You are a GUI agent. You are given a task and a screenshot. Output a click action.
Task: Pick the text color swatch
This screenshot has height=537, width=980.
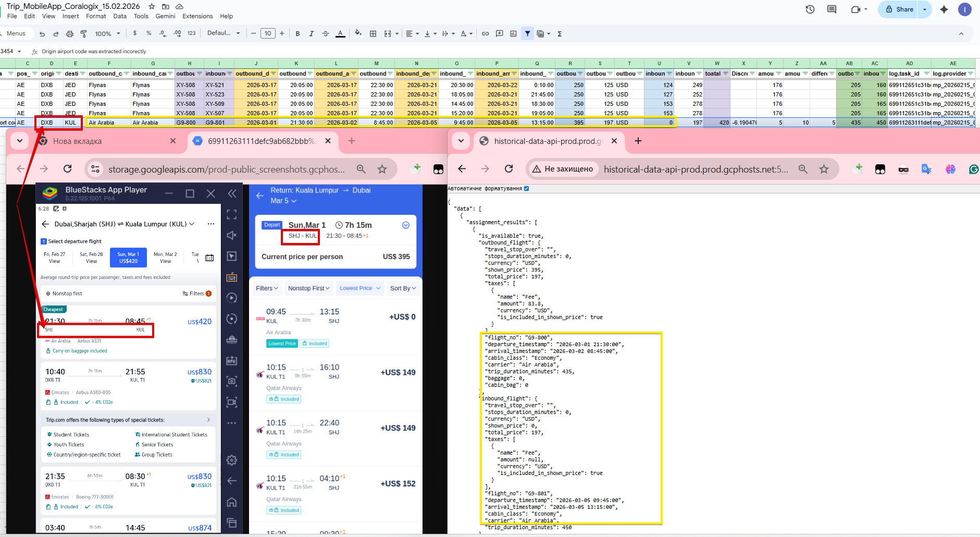coord(340,34)
